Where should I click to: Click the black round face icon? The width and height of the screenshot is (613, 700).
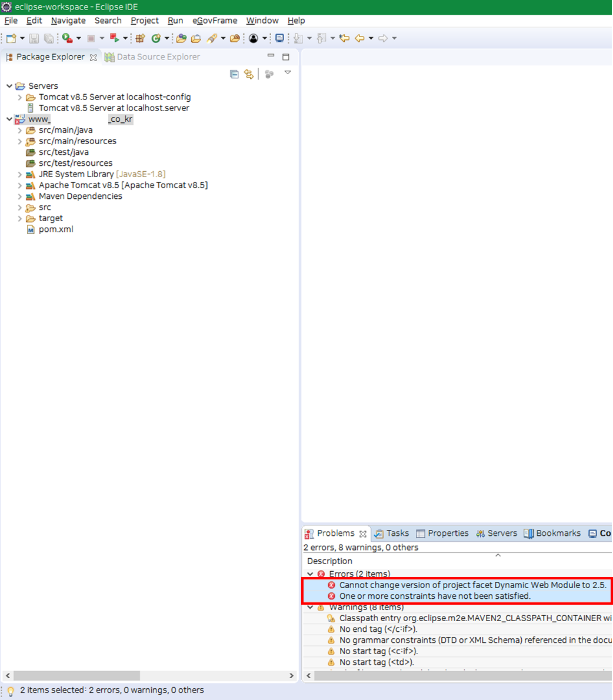pos(254,38)
